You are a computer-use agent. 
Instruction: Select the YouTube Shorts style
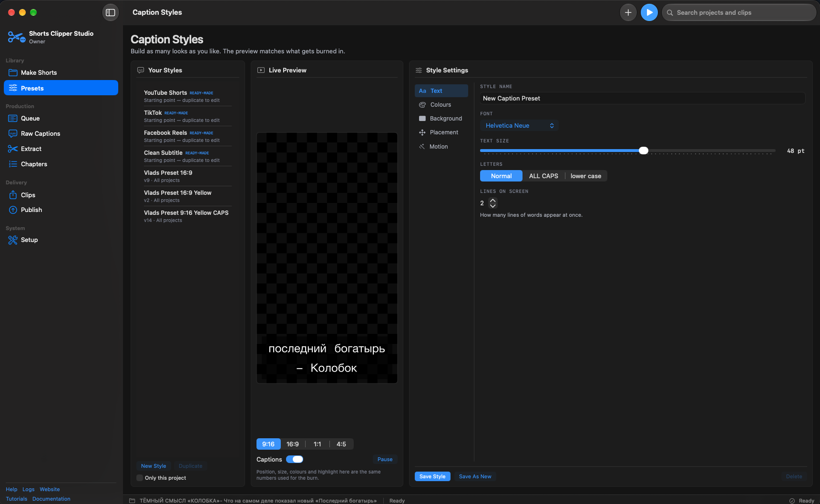pyautogui.click(x=188, y=96)
